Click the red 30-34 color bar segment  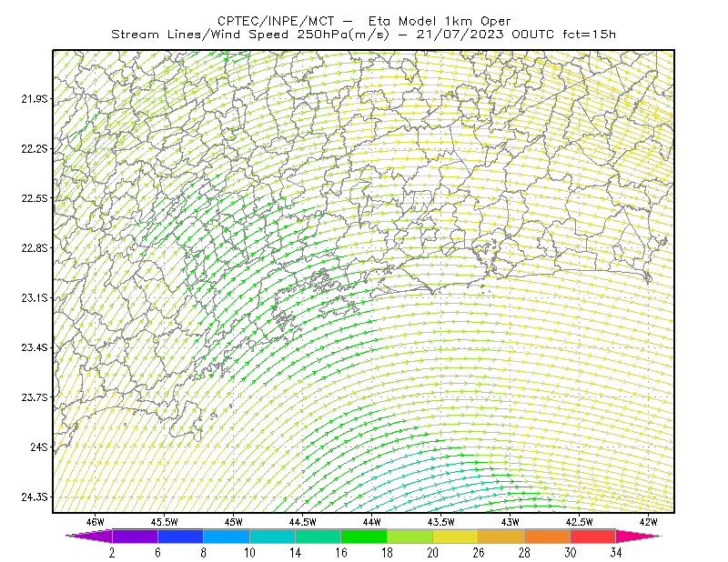(593, 536)
